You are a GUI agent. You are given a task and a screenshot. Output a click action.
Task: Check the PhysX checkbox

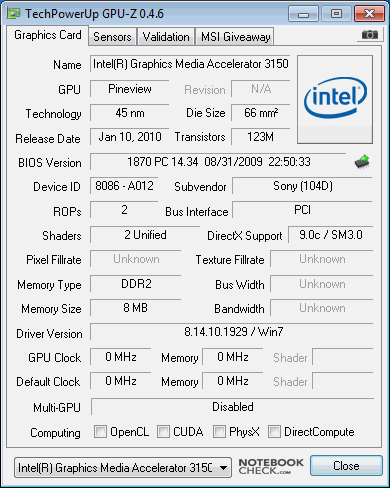[219, 431]
